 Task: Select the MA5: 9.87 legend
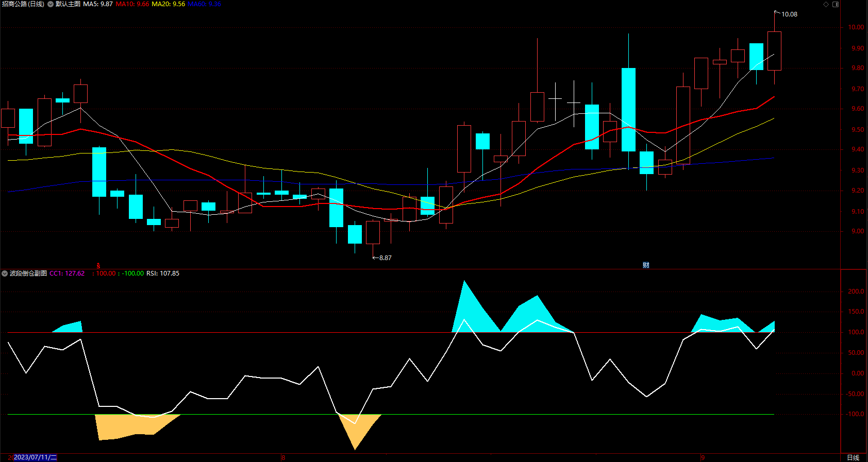pyautogui.click(x=98, y=4)
